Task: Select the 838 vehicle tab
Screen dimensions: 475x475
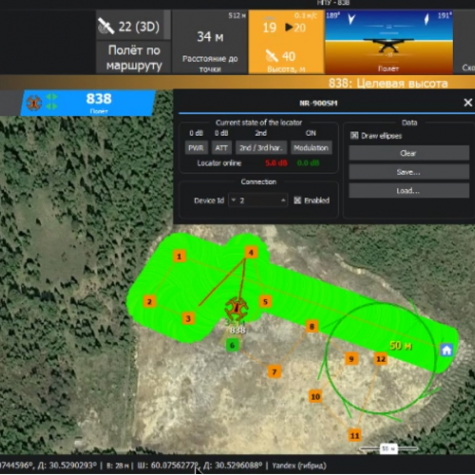Action: 88,103
